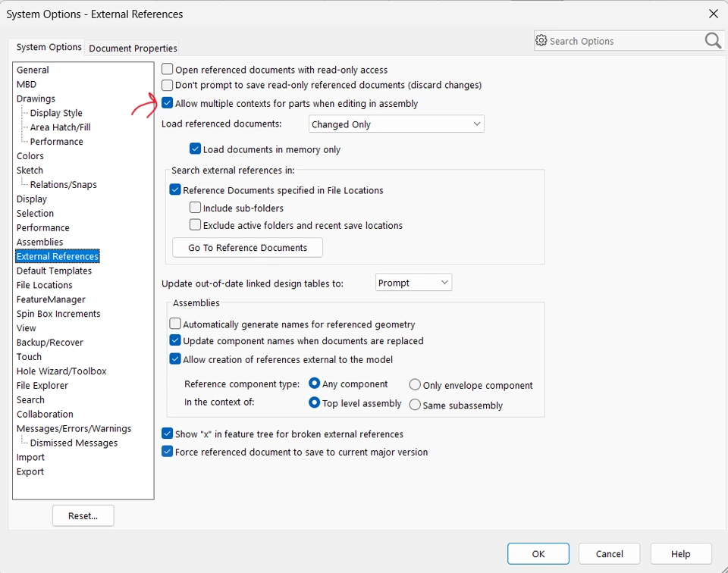
Task: Select MBD category
Action: coord(27,84)
